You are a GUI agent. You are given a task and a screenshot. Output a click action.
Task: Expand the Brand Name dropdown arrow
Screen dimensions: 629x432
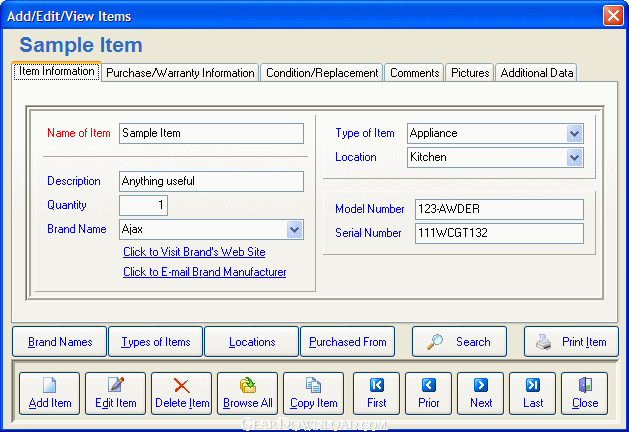[x=294, y=230]
